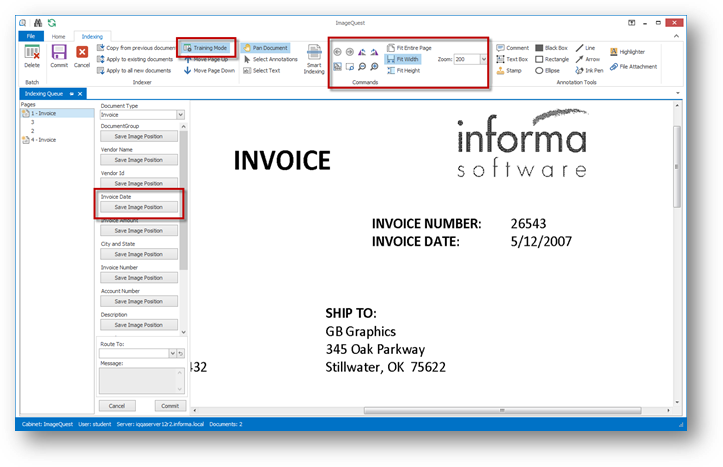Rotate the document left
The image size is (723, 467).
362,52
